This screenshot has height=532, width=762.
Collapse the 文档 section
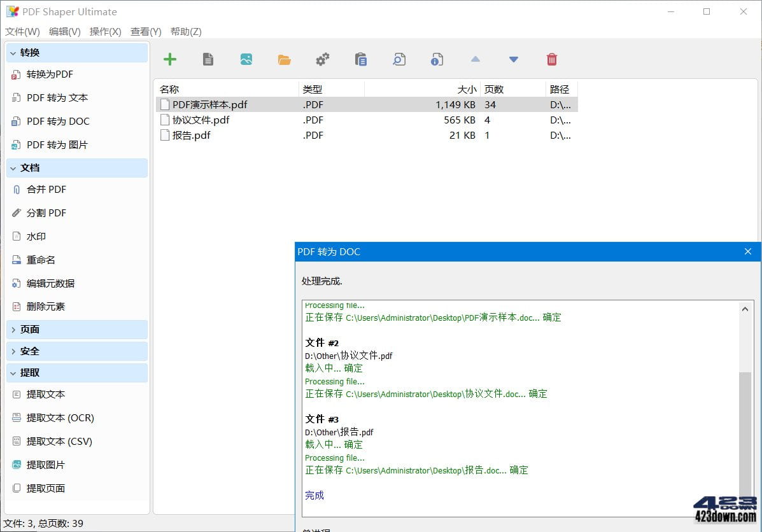[x=77, y=167]
